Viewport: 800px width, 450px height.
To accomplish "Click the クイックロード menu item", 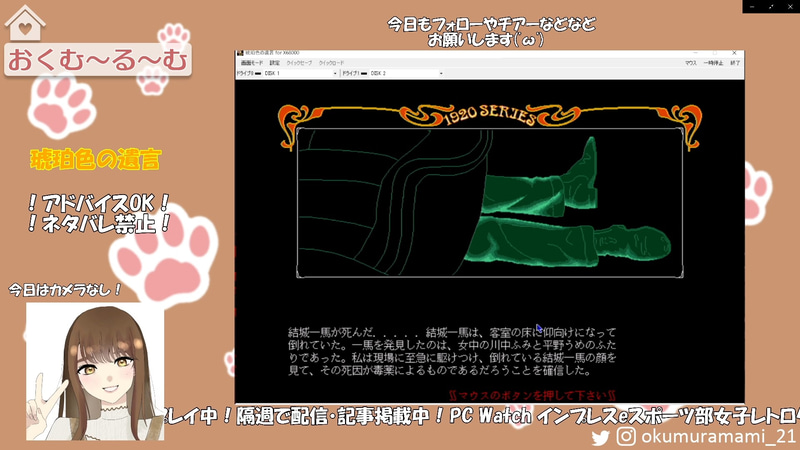I will pos(332,63).
